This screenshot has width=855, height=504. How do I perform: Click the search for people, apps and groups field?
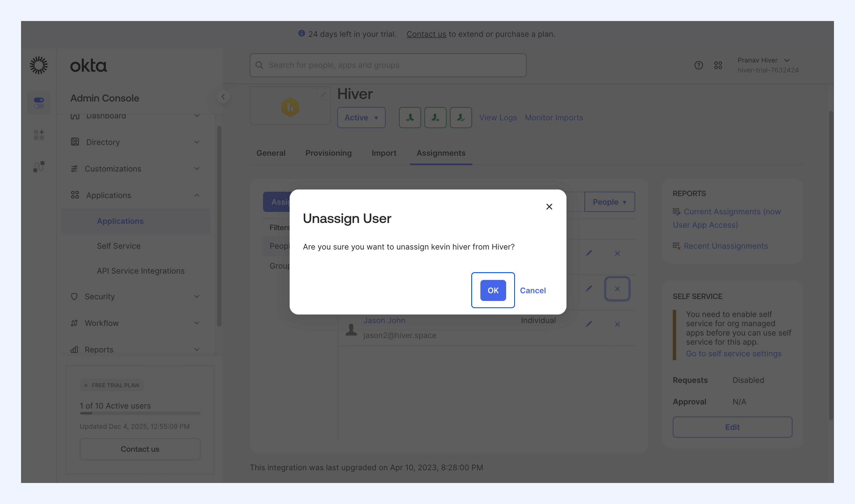[x=388, y=65]
